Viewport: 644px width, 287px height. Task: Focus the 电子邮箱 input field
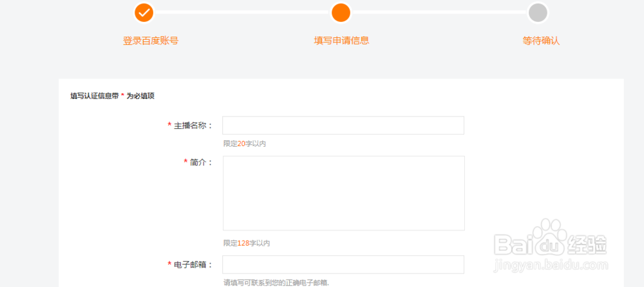[x=343, y=264]
